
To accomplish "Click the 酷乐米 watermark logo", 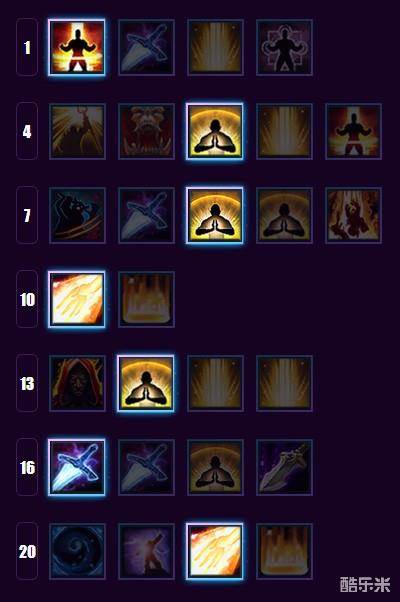I will 365,584.
